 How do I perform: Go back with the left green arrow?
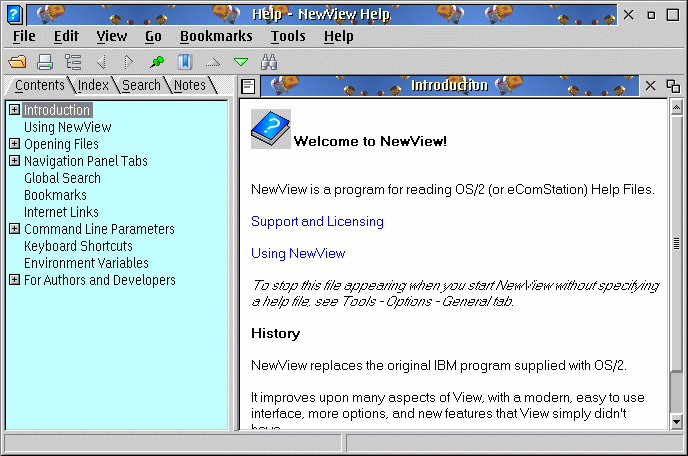[x=101, y=62]
